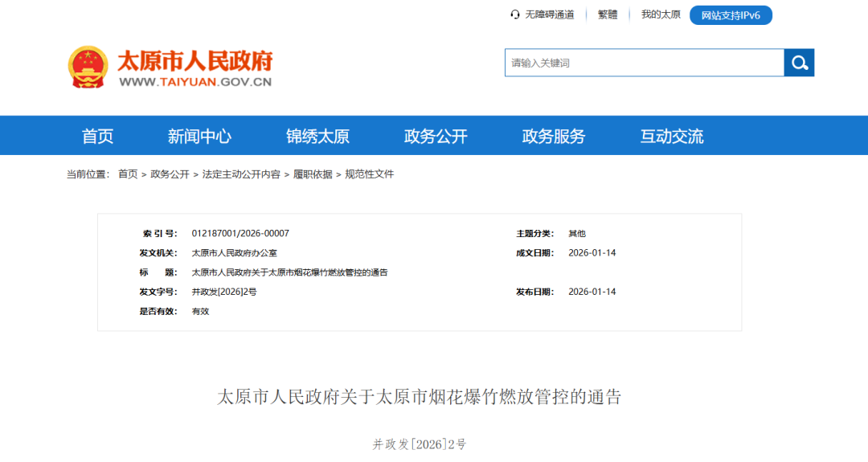Click the 索引号 field label
Image resolution: width=868 pixels, height=462 pixels.
159,234
